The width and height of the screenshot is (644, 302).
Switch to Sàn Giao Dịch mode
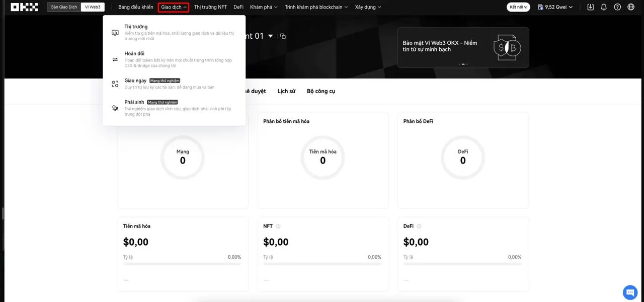64,7
